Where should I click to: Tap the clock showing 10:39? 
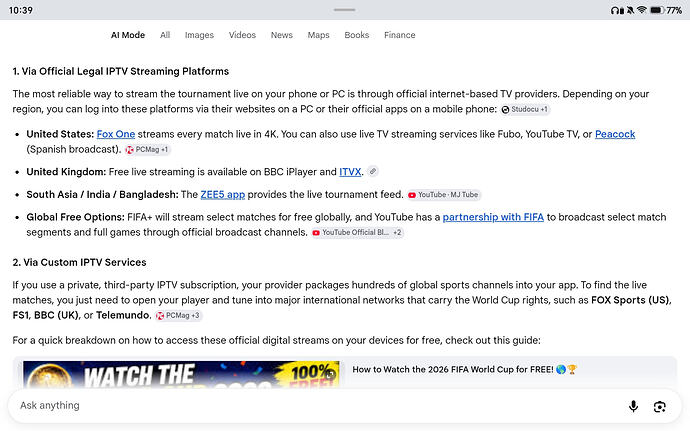pos(21,10)
